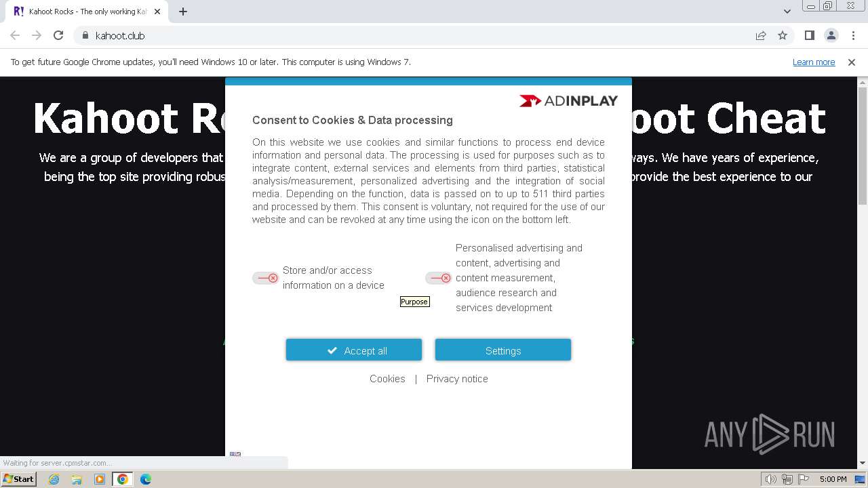
Task: Click the small icon at consent dialog bottom-left
Action: coord(235,454)
